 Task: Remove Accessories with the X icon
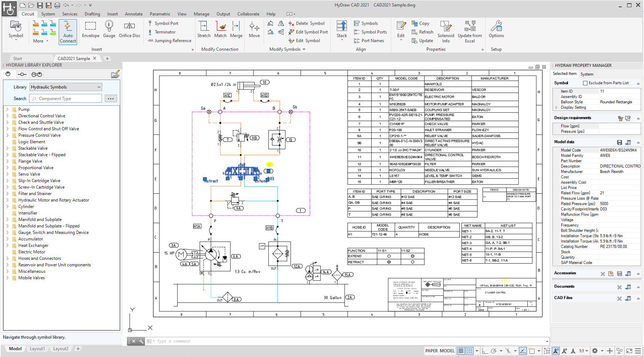603,274
